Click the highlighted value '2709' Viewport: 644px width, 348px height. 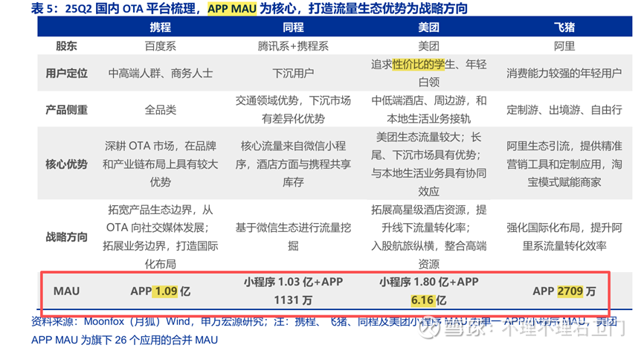(x=570, y=291)
